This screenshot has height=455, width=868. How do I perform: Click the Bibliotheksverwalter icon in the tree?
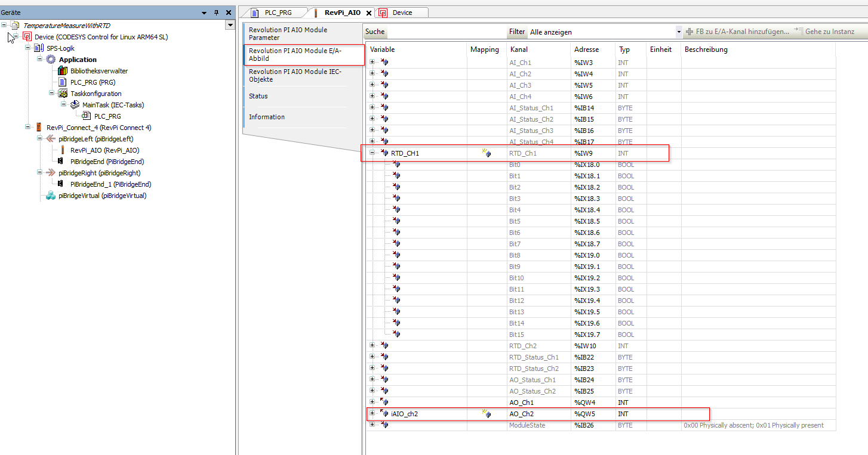(x=62, y=70)
